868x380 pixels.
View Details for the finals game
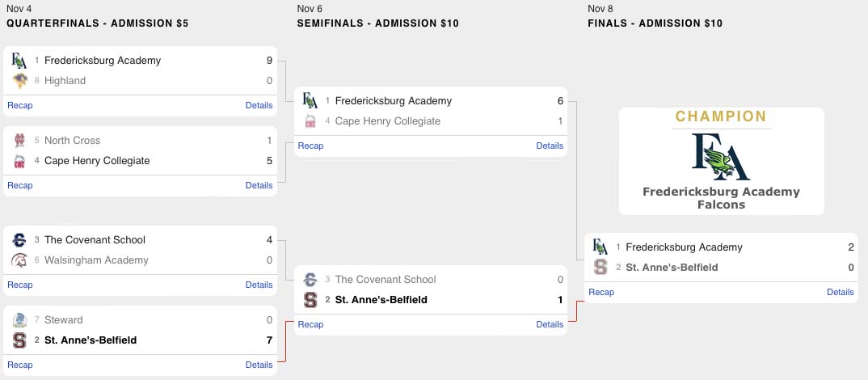coord(841,292)
